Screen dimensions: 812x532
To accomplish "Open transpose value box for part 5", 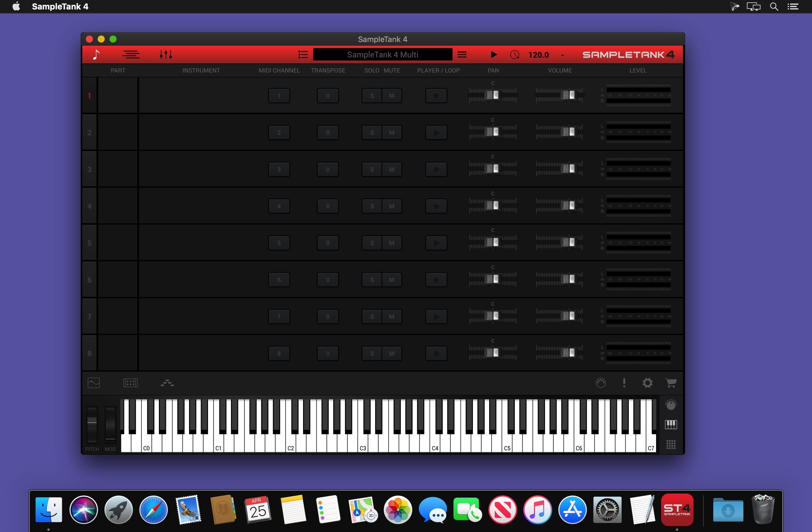I will coord(328,243).
